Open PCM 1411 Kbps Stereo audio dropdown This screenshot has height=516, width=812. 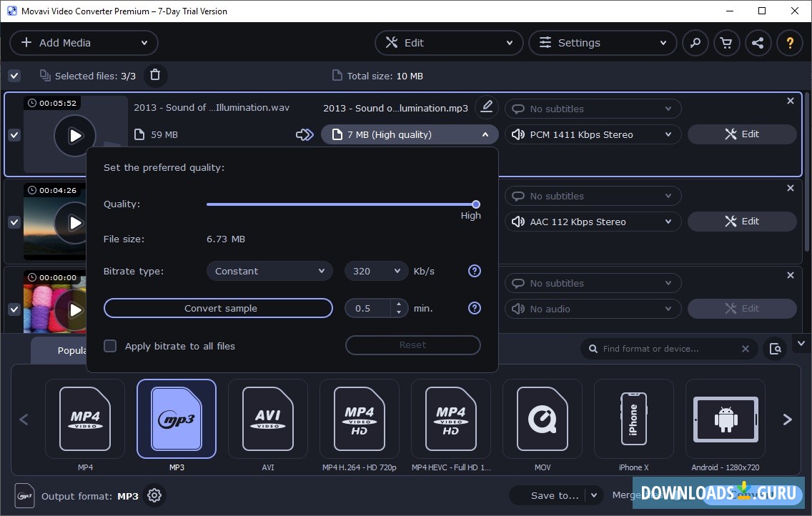point(593,134)
